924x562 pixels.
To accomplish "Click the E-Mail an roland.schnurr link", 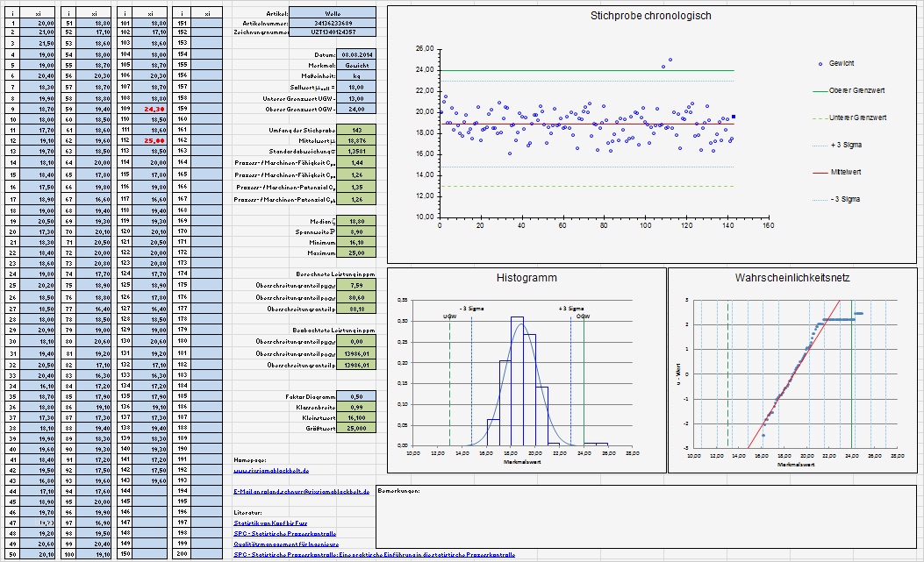I will 302,492.
